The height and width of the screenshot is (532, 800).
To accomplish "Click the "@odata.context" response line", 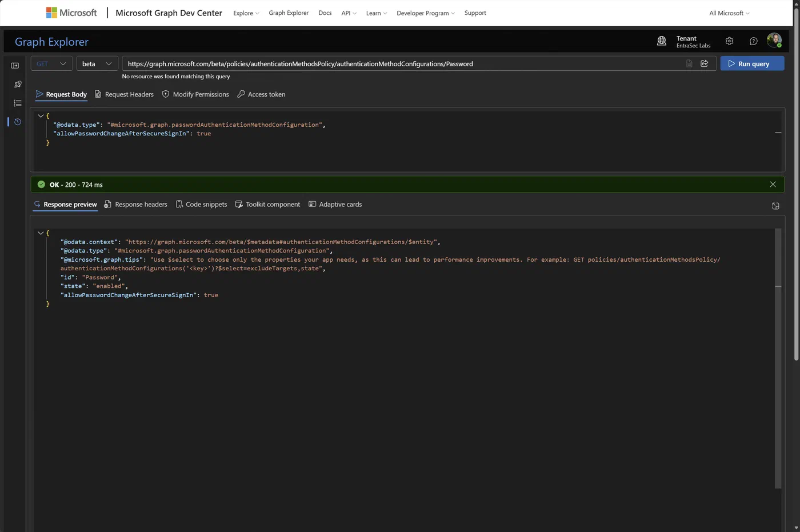I will click(250, 242).
